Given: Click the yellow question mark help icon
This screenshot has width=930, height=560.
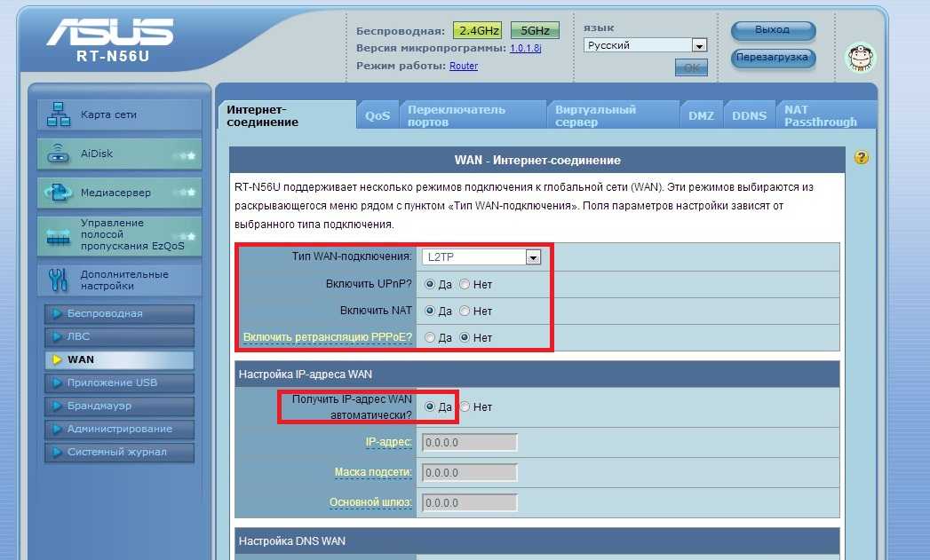Looking at the screenshot, I should coord(861,157).
